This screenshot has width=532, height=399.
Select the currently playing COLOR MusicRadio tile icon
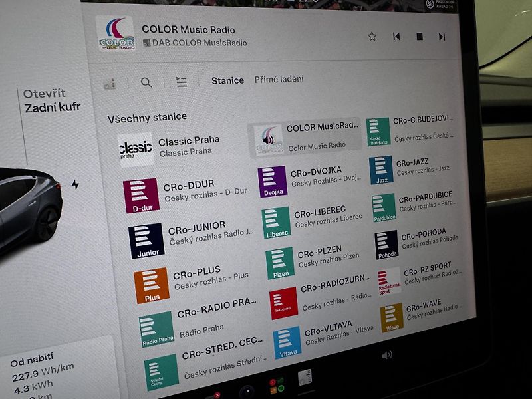tap(269, 139)
